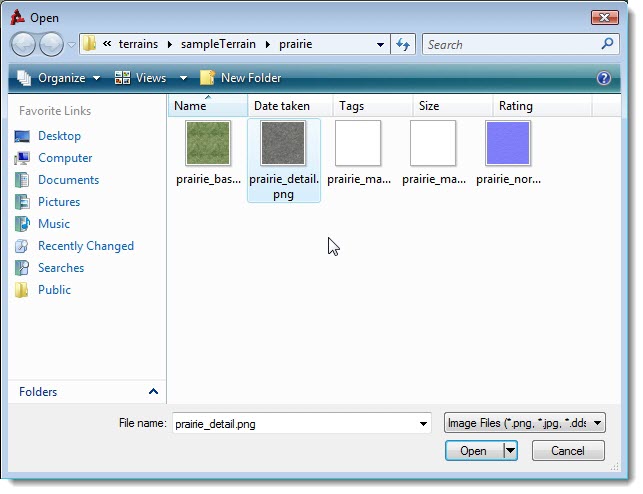Create a New Folder
The height and width of the screenshot is (494, 643).
coord(241,78)
